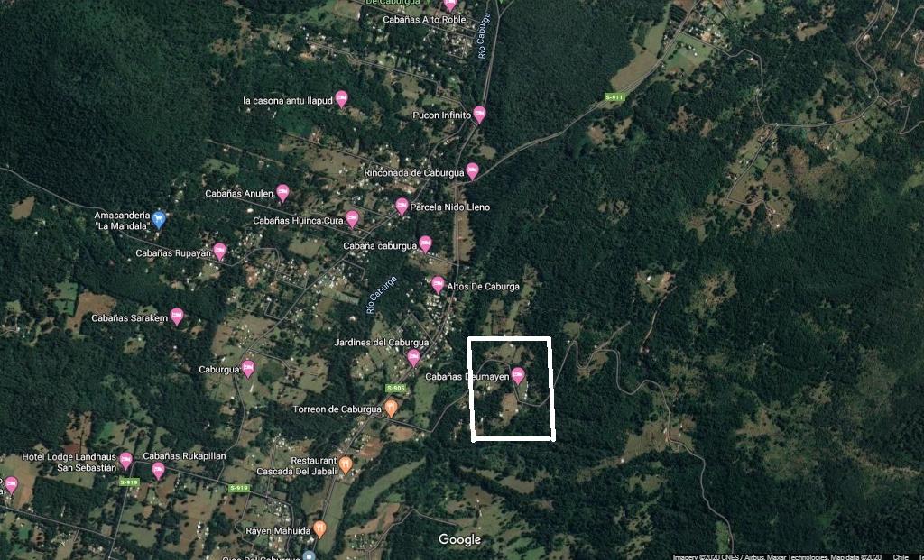Screen dimensions: 924x560
Task: Open the Cabañas Sarakem lodging marker
Action: click(x=177, y=317)
